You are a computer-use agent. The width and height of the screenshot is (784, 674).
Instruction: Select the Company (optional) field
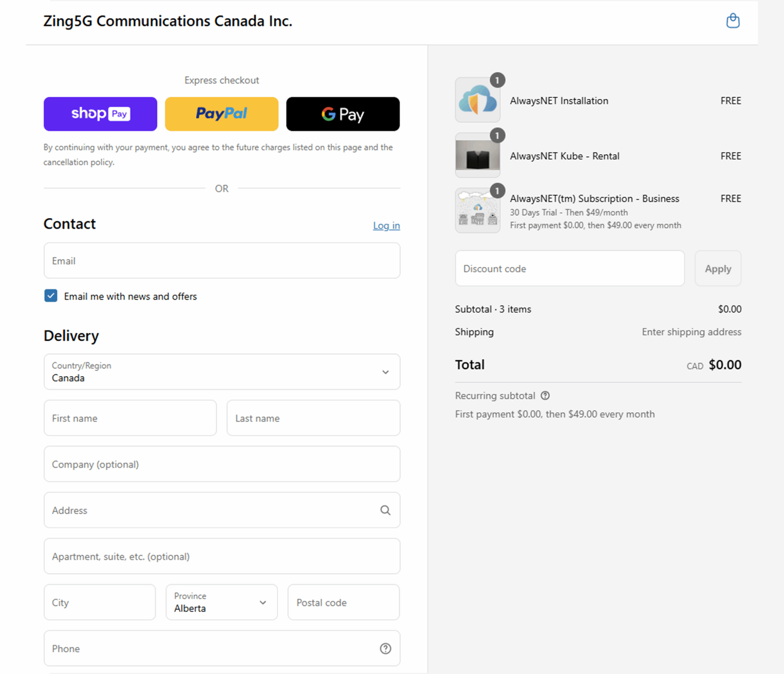point(222,464)
